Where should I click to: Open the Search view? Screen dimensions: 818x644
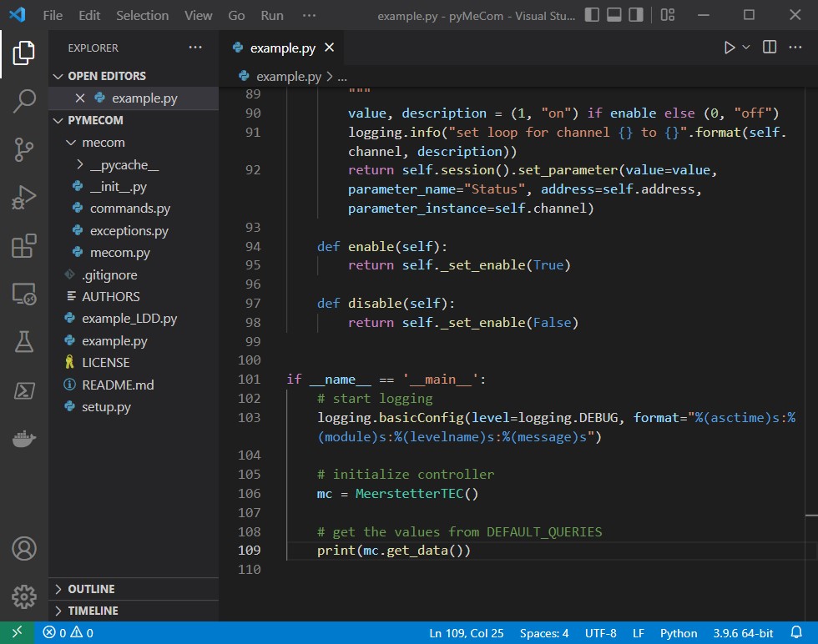coord(23,100)
